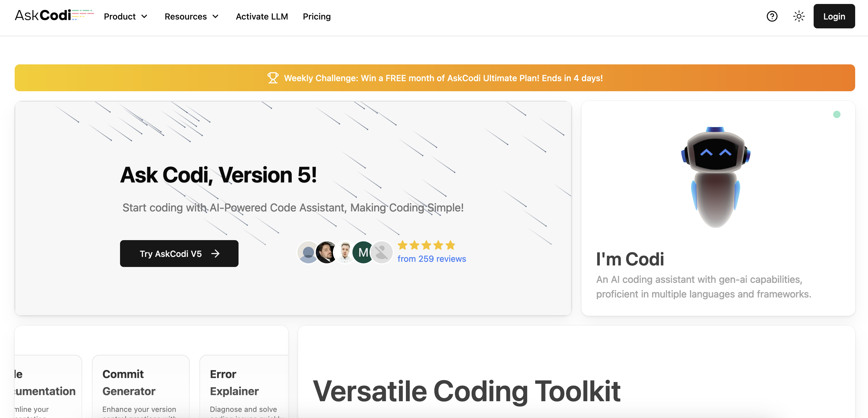Image resolution: width=868 pixels, height=418 pixels.
Task: Click the trophy icon in the challenge banner
Action: (x=273, y=78)
